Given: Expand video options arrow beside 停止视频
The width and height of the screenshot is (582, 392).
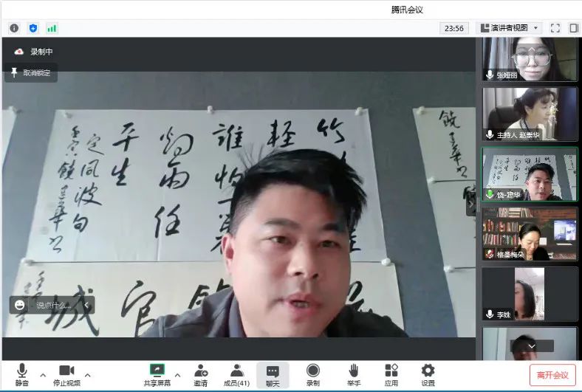Looking at the screenshot, I should [x=88, y=374].
